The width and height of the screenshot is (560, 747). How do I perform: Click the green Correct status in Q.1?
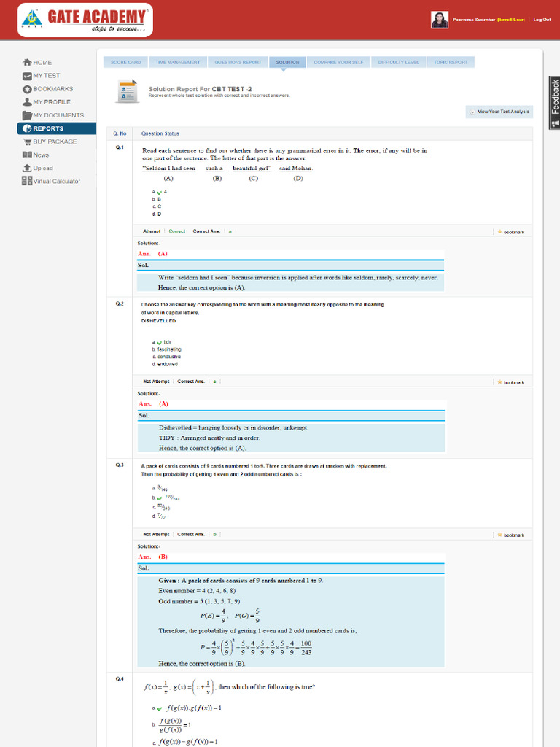click(176, 231)
